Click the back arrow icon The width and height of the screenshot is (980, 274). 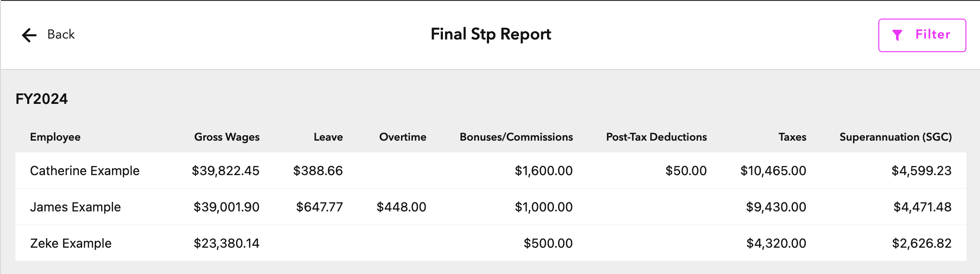point(29,35)
